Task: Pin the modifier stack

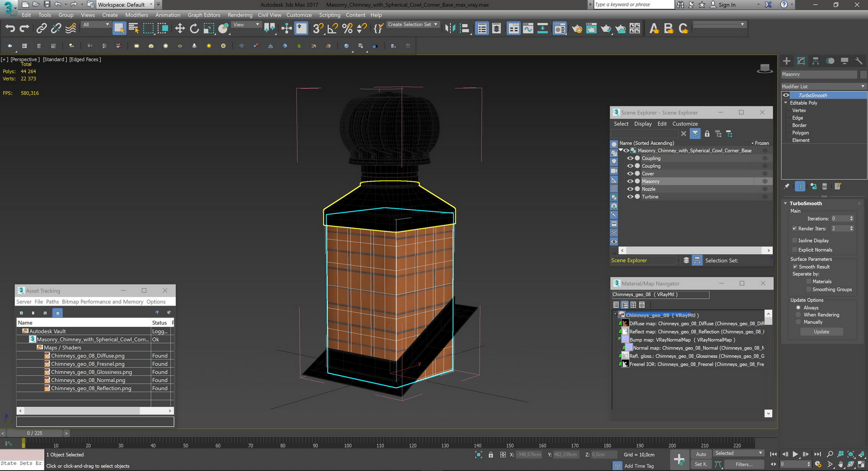Action: (x=787, y=186)
